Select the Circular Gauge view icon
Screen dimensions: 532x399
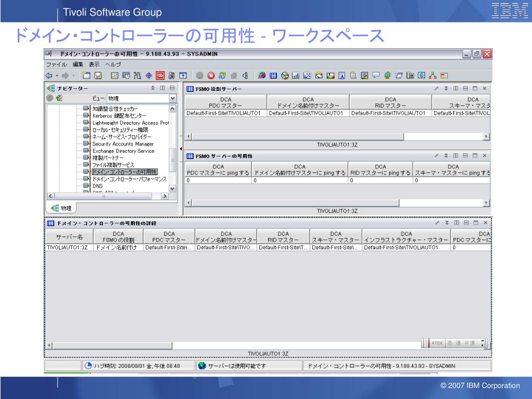point(318,76)
